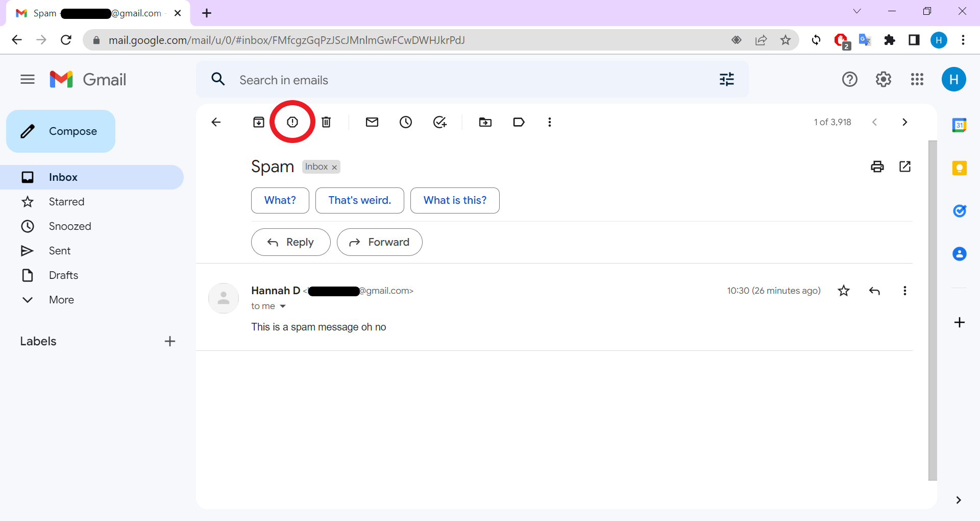
Task: Expand the More folders list
Action: pyautogui.click(x=92, y=300)
